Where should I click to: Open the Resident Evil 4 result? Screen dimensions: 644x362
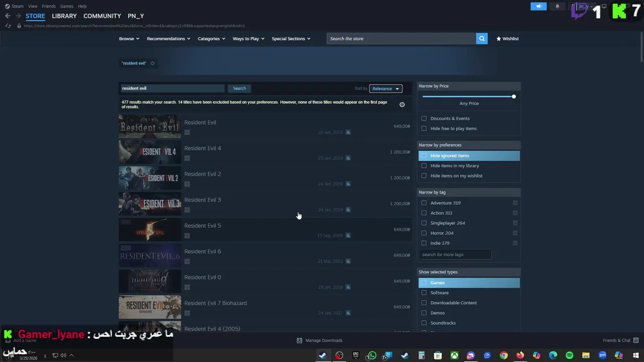[265, 152]
